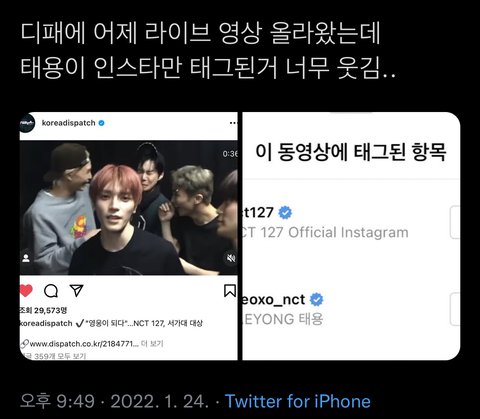Screen dimensions: 480x419
Task: Share the post with the paper plane icon
Action: 76,291
